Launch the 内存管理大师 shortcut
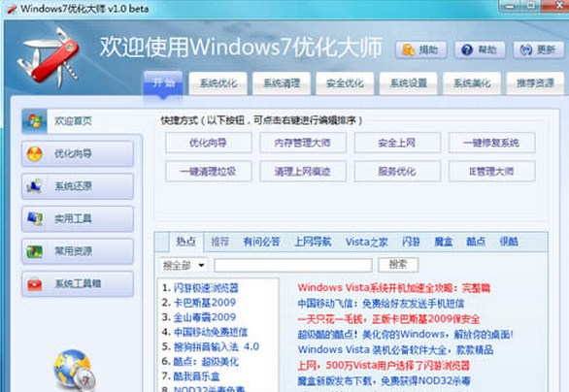The image size is (569, 392). click(303, 143)
